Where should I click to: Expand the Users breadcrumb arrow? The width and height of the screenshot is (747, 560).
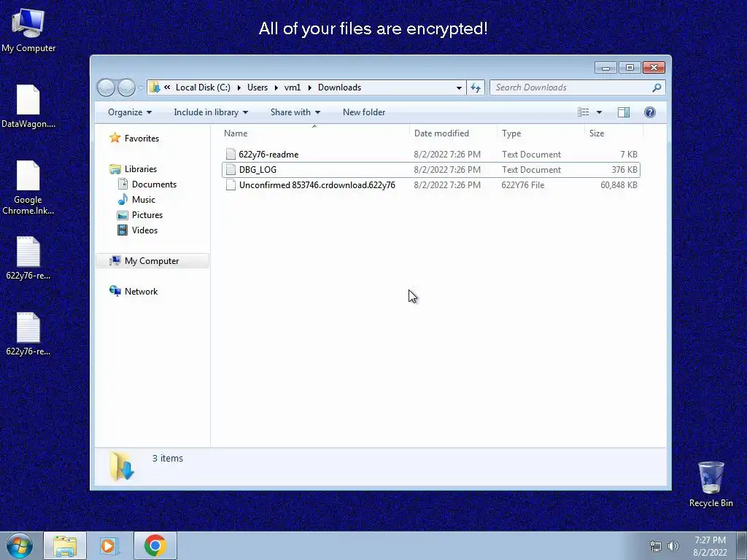tap(276, 87)
